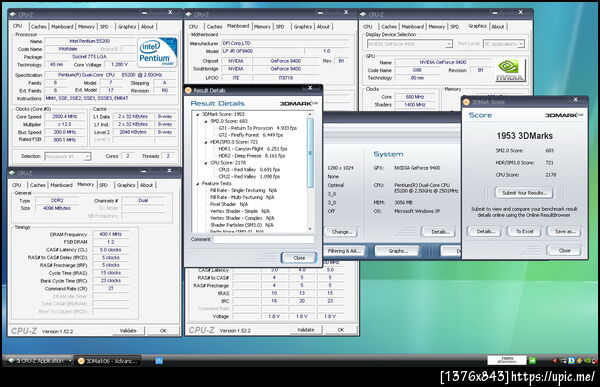This screenshot has width=600, height=387.
Task: Click the CPU-Z title icon of the Graphics window
Action: tap(363, 15)
